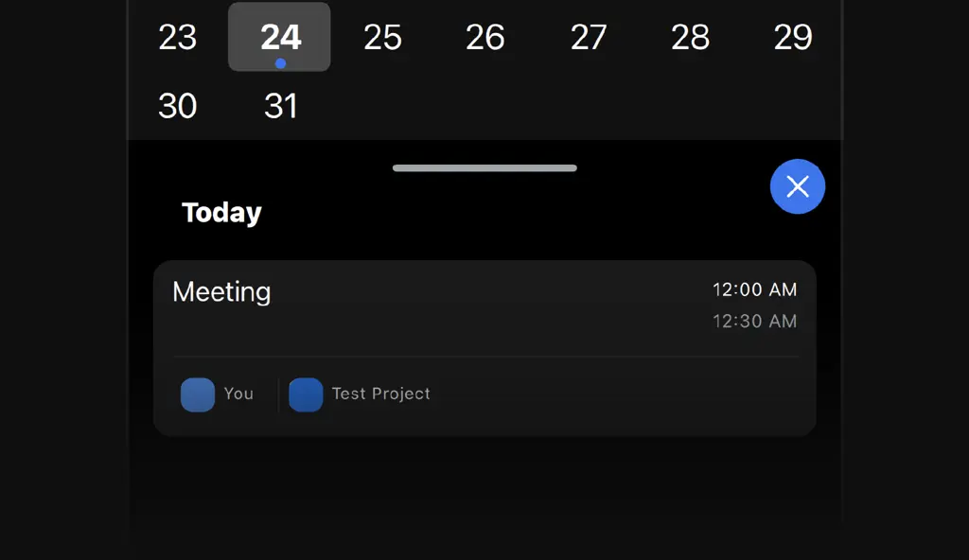Choose date 28 on the calendar
The width and height of the screenshot is (969, 560).
[690, 37]
